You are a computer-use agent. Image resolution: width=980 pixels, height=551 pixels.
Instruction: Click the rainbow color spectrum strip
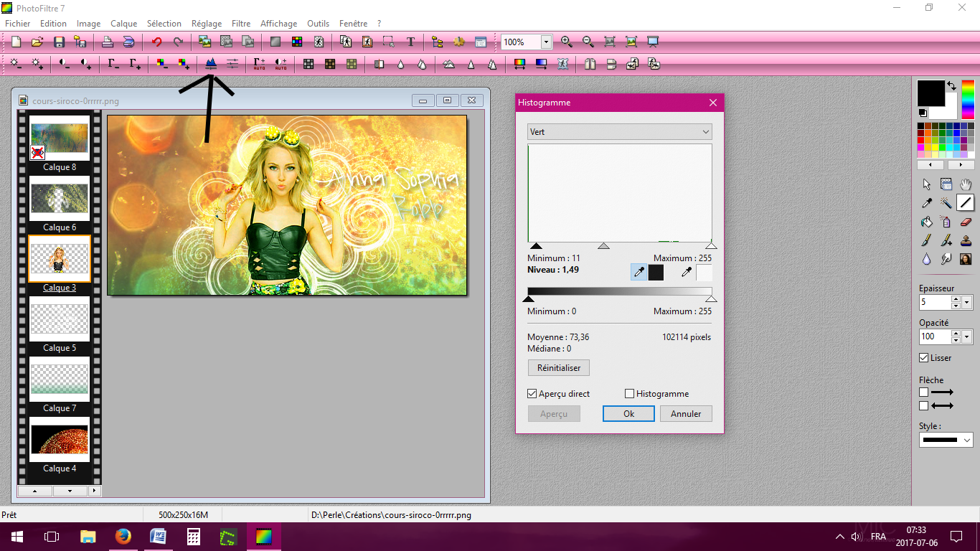tap(969, 99)
